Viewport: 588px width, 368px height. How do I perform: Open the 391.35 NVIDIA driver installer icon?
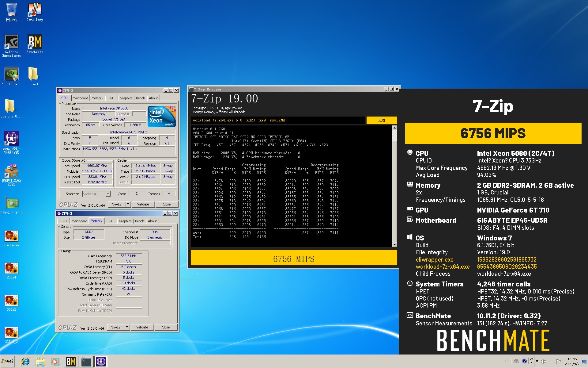(11, 77)
